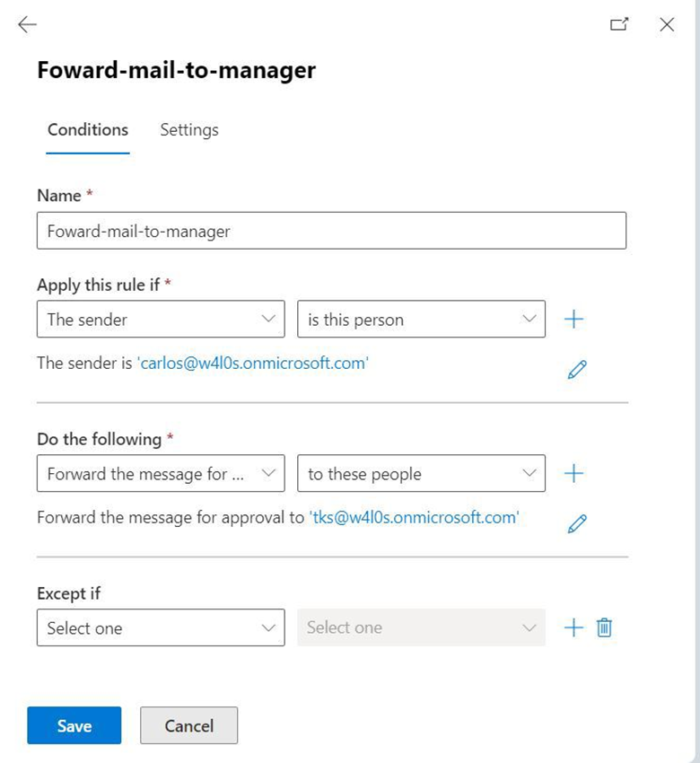Click the carlos@w4l0s.onmicrosoft.com sender link
Viewport: 700px width, 763px height.
click(253, 364)
